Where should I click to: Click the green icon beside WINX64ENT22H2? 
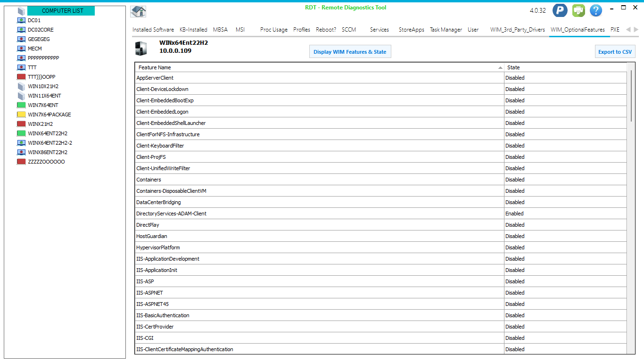21,133
